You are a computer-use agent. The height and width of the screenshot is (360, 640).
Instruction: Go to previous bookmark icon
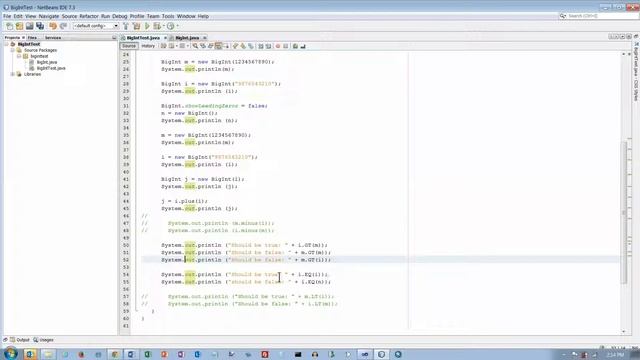(235, 46)
